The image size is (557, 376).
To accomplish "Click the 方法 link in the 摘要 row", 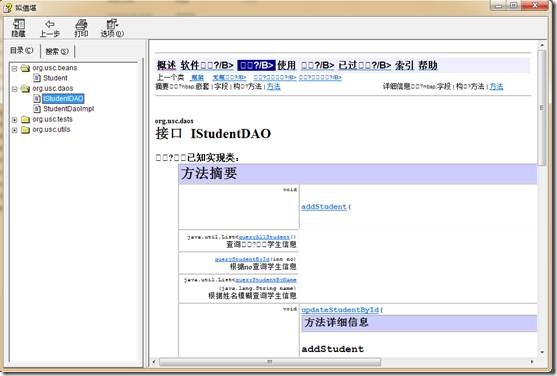I will (x=274, y=86).
